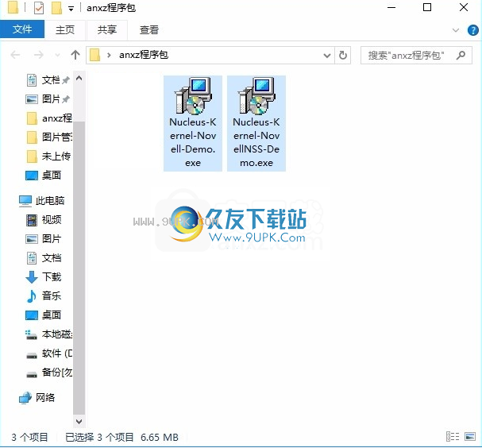Open 桌面 under quick access

point(43,176)
